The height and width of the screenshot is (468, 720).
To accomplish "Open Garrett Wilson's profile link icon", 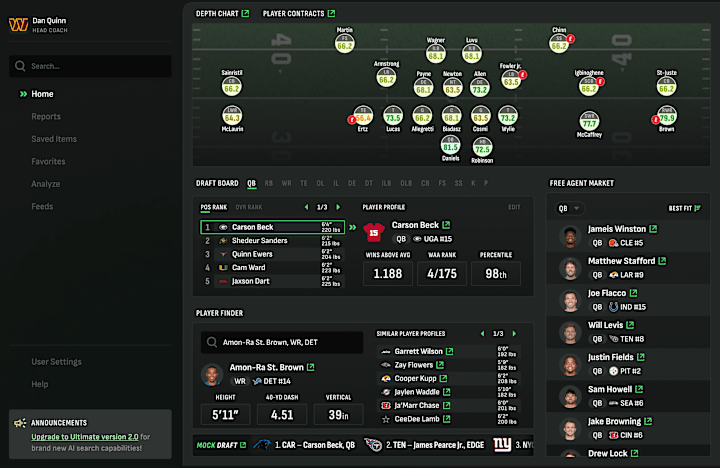I will (449, 351).
